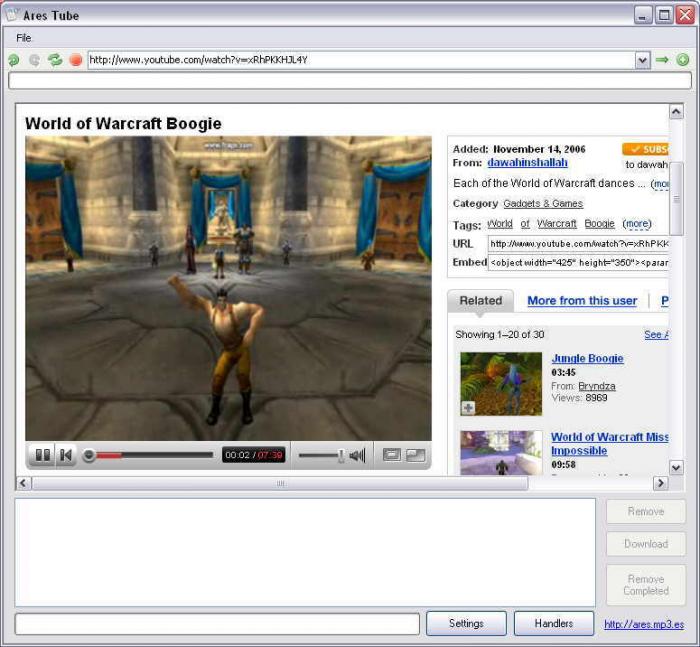Switch to More from this user tab
This screenshot has width=700, height=647.
pyautogui.click(x=582, y=301)
